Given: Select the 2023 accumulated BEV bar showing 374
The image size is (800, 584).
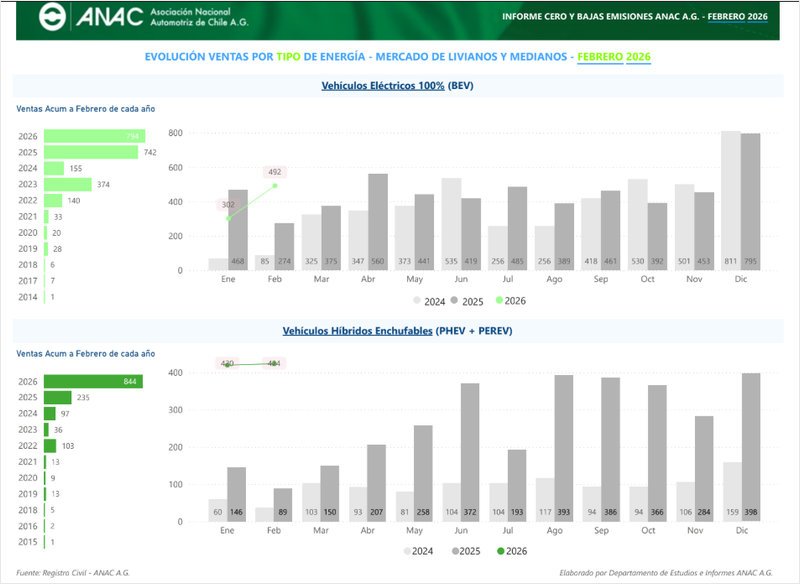Looking at the screenshot, I should [x=68, y=184].
